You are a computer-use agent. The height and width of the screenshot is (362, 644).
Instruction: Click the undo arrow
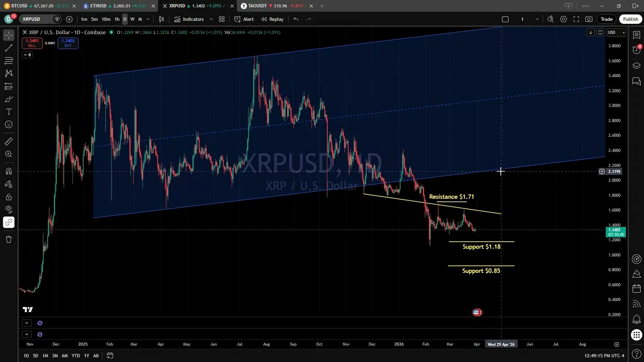pos(296,19)
